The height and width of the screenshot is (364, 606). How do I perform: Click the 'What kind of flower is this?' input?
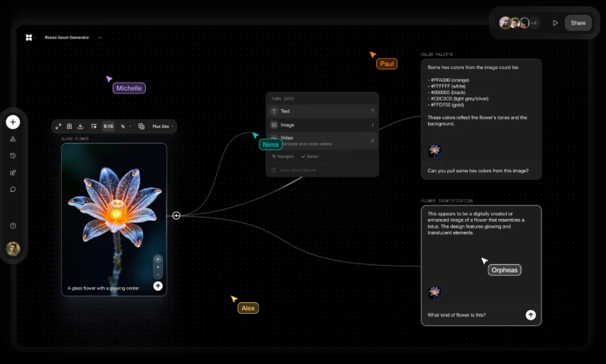coord(470,314)
